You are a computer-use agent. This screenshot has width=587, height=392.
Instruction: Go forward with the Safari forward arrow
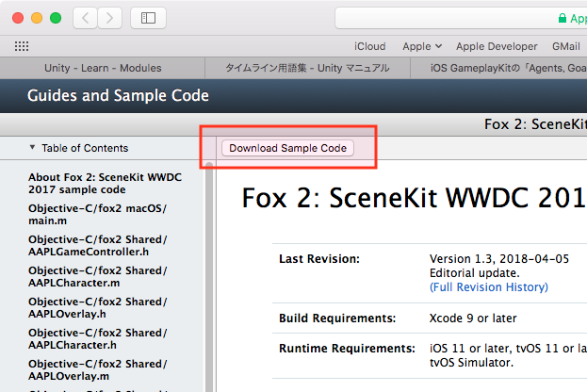tap(109, 18)
